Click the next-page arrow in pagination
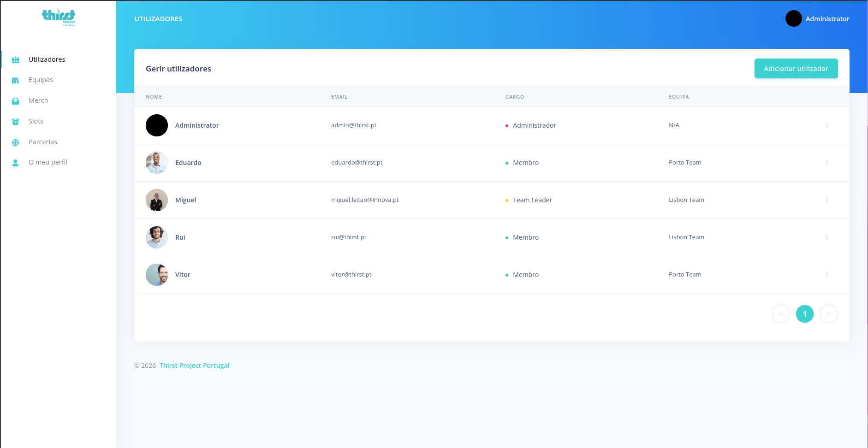Image resolution: width=868 pixels, height=448 pixels. click(829, 313)
